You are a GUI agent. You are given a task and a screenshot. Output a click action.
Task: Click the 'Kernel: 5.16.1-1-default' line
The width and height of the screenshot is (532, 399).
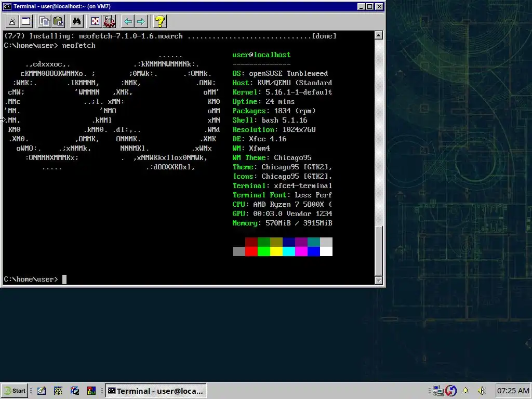[x=282, y=92]
